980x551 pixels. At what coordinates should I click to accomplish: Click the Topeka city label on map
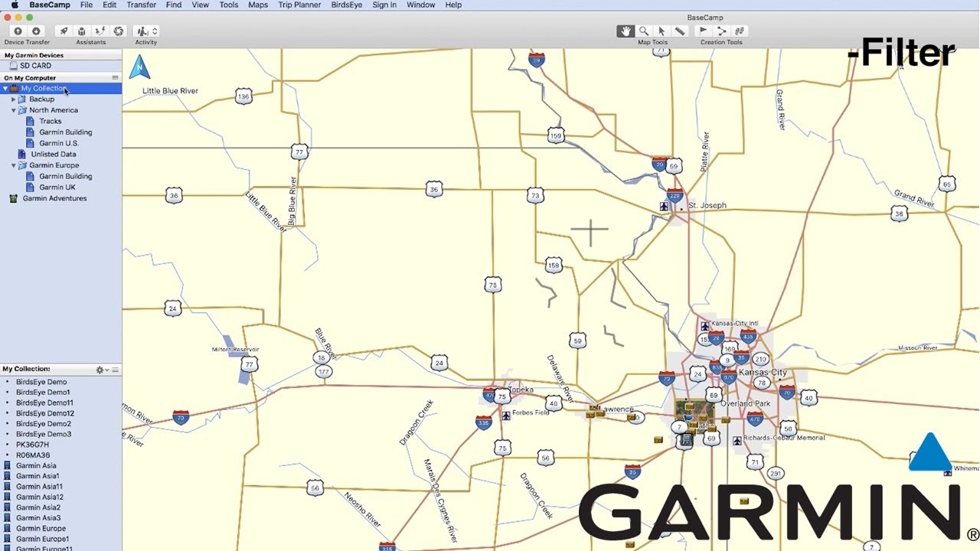tap(521, 390)
